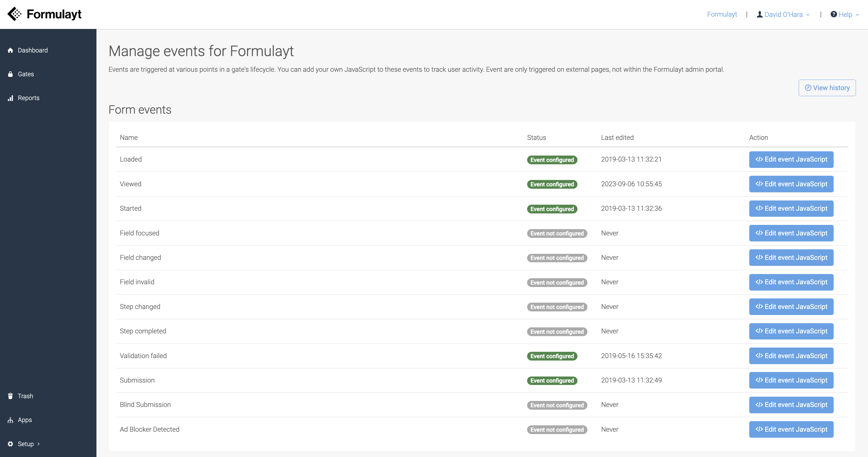
Task: Expand the Setup submenu chevron
Action: tap(38, 444)
